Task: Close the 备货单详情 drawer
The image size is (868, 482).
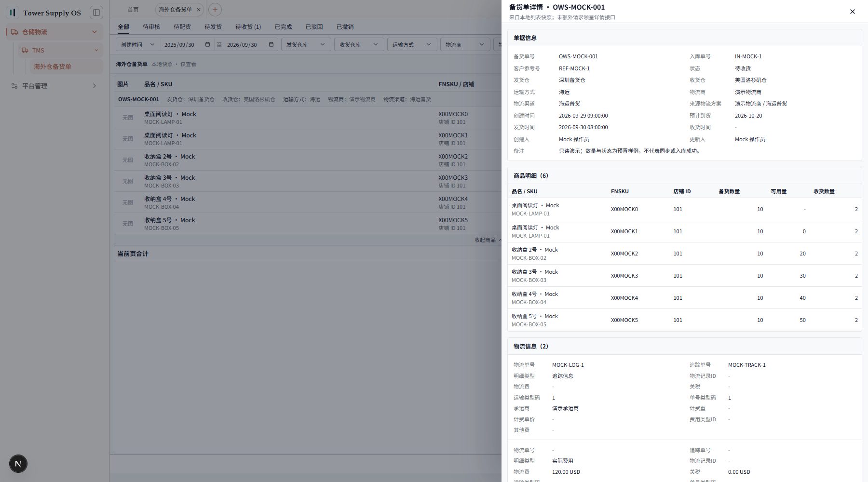Action: coord(852,12)
